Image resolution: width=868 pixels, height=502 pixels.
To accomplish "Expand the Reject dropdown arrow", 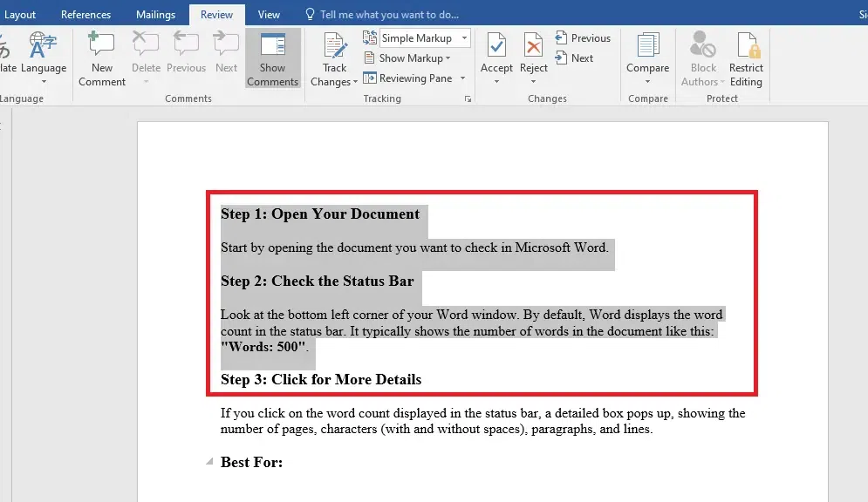I will [x=533, y=82].
